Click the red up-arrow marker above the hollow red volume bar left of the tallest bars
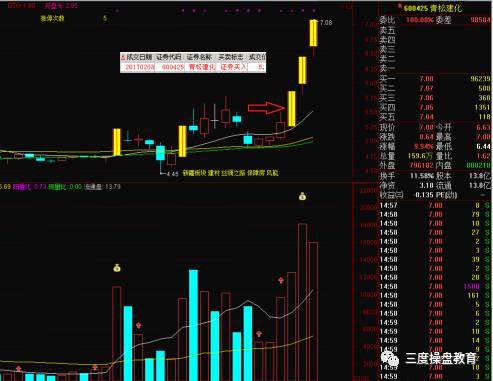Viewport: 493px width, 381px height. (281, 280)
